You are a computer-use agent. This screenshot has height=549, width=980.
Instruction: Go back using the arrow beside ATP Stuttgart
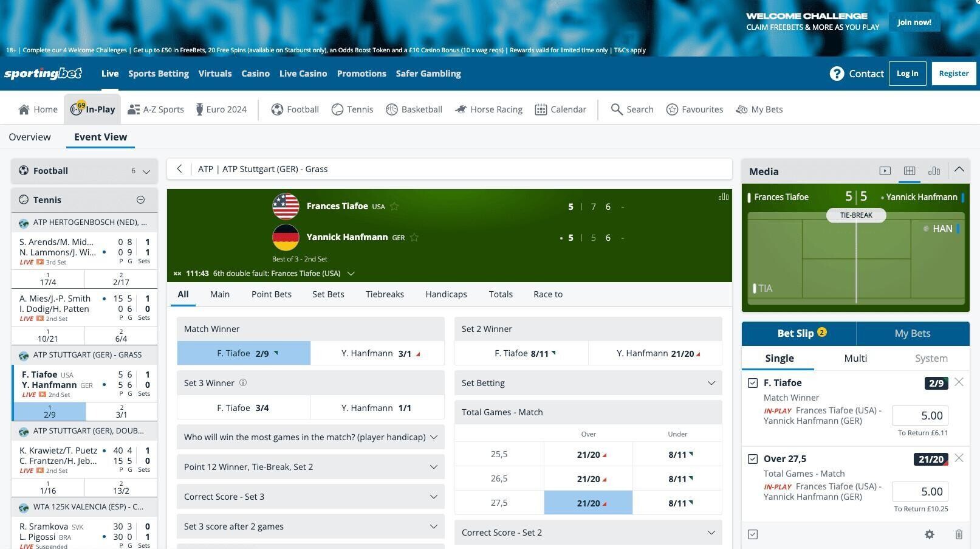point(179,169)
